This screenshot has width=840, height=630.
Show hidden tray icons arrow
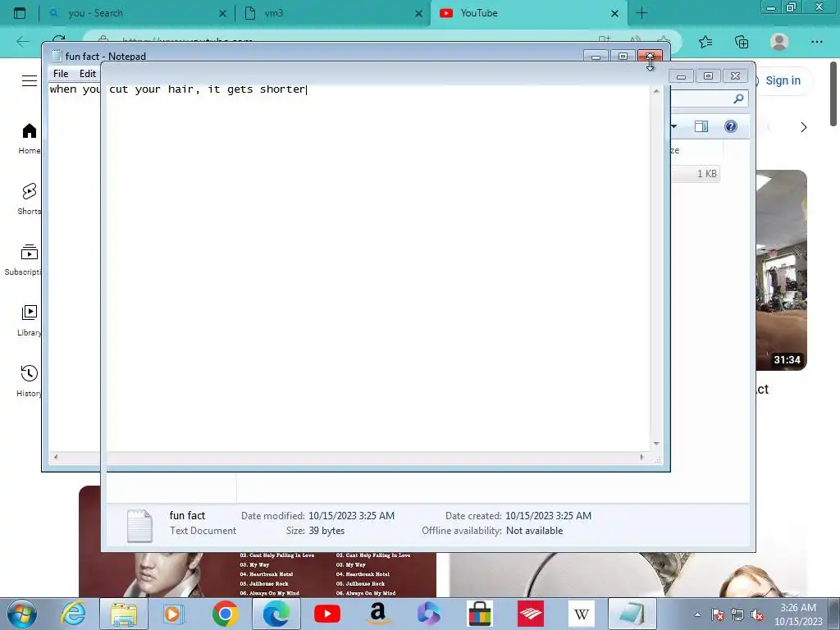697,614
